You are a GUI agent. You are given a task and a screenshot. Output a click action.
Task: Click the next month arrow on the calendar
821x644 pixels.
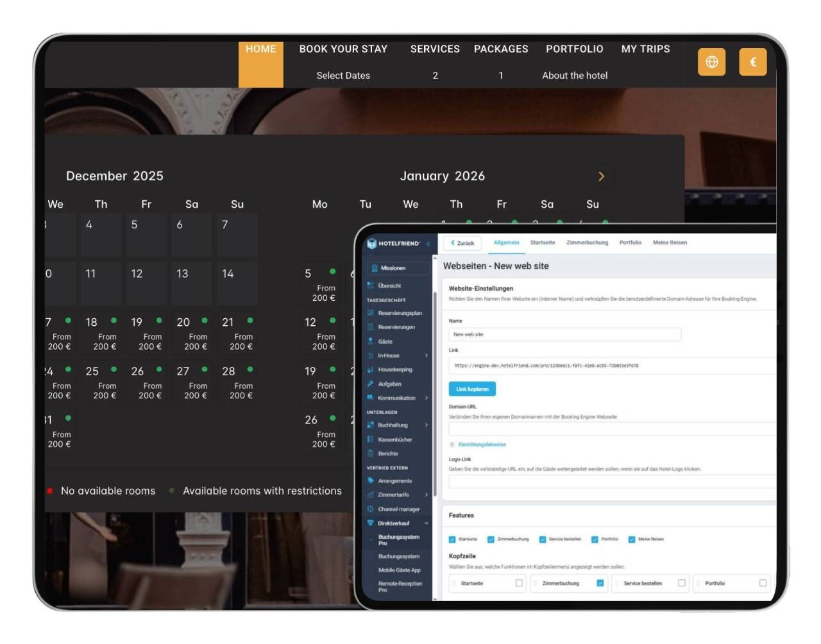[601, 176]
